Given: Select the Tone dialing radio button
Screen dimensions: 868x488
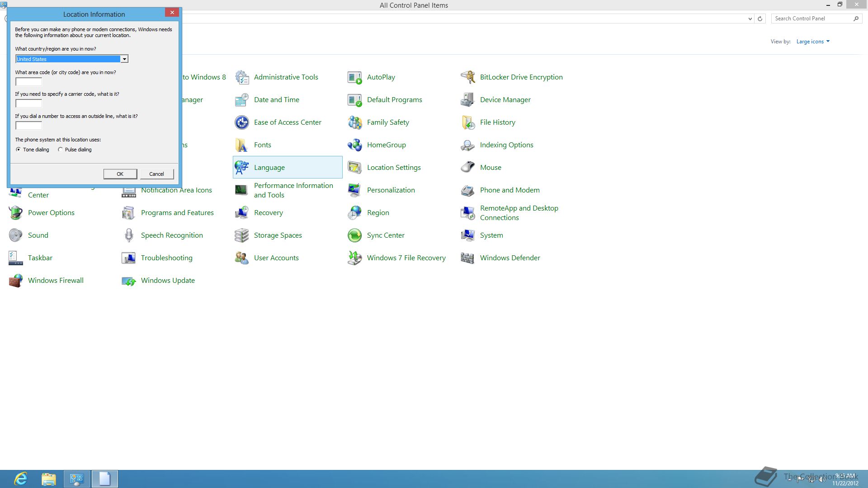Looking at the screenshot, I should [18, 150].
